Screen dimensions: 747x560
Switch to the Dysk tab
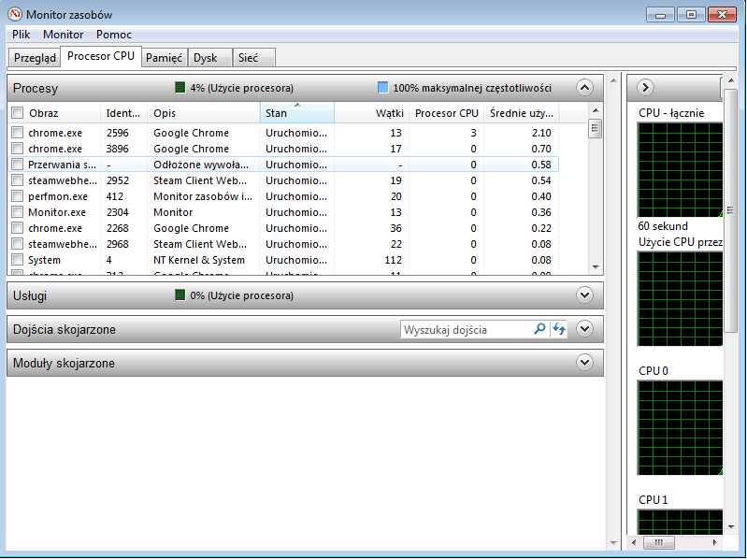(209, 58)
